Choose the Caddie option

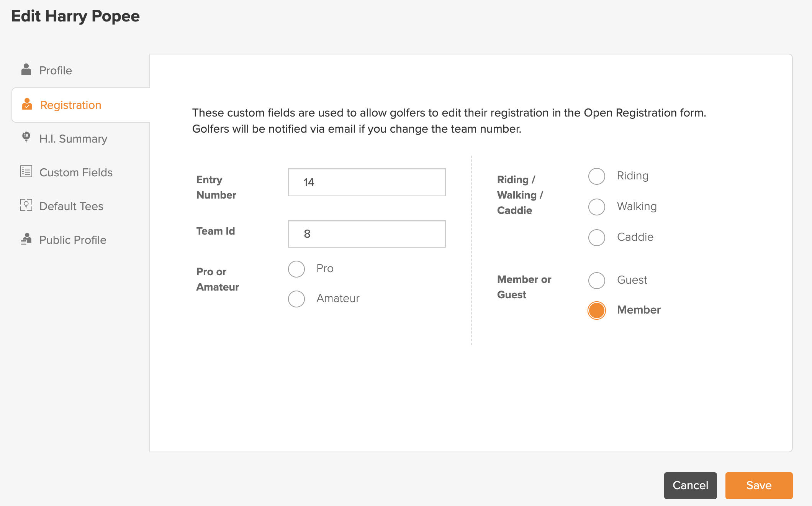click(x=596, y=238)
